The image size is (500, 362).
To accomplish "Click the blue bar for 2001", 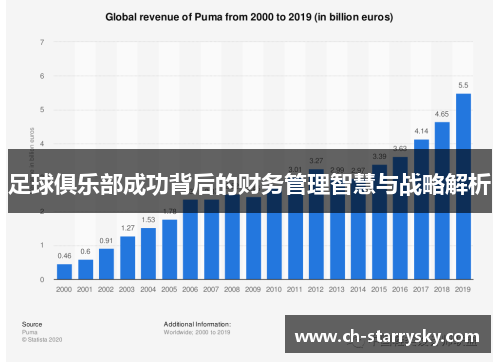I will click(86, 269).
